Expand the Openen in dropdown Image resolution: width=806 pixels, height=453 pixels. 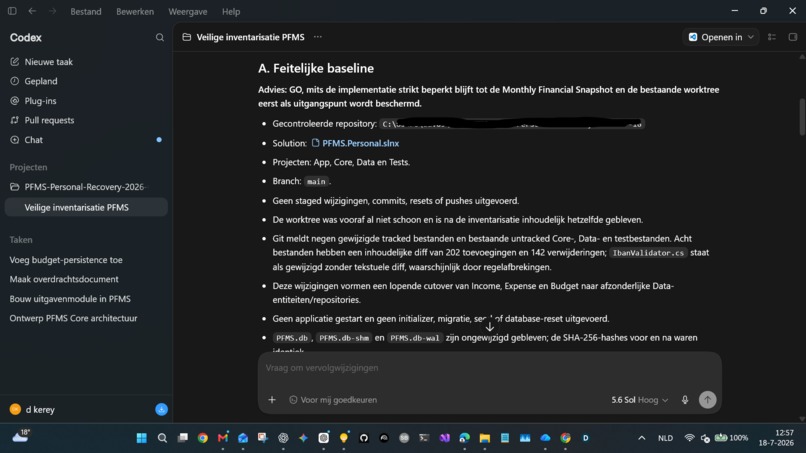pos(721,37)
